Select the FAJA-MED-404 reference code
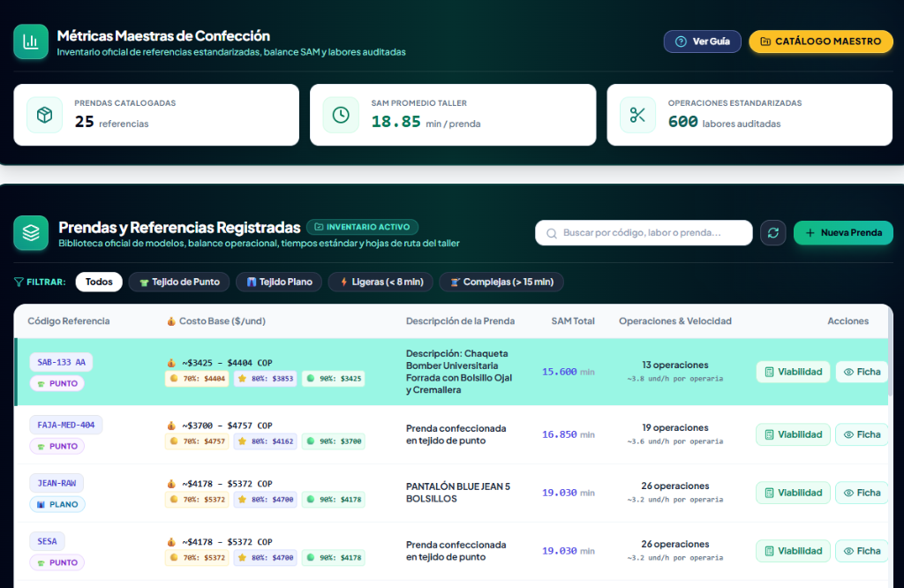 tap(65, 425)
